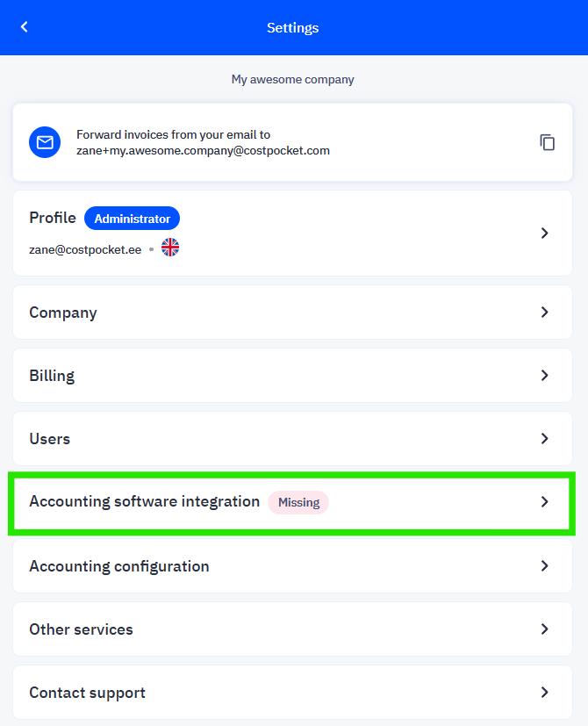Open Accounting configuration
This screenshot has width=588, height=726.
[292, 566]
